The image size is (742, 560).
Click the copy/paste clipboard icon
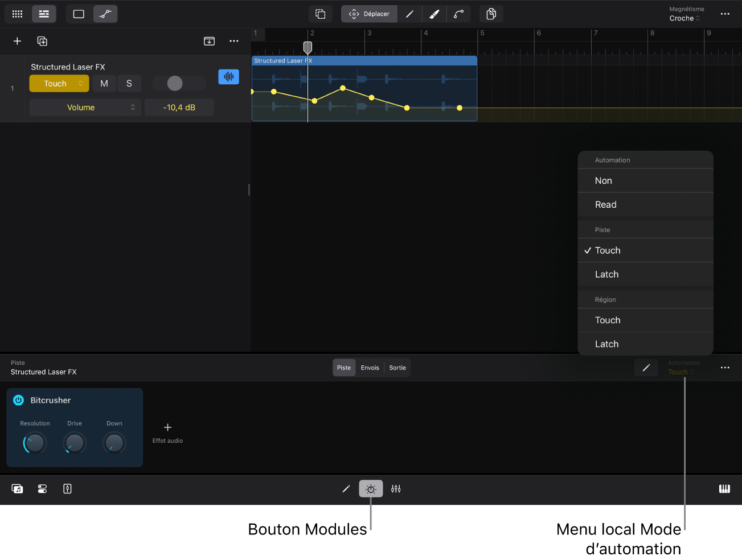click(x=491, y=14)
